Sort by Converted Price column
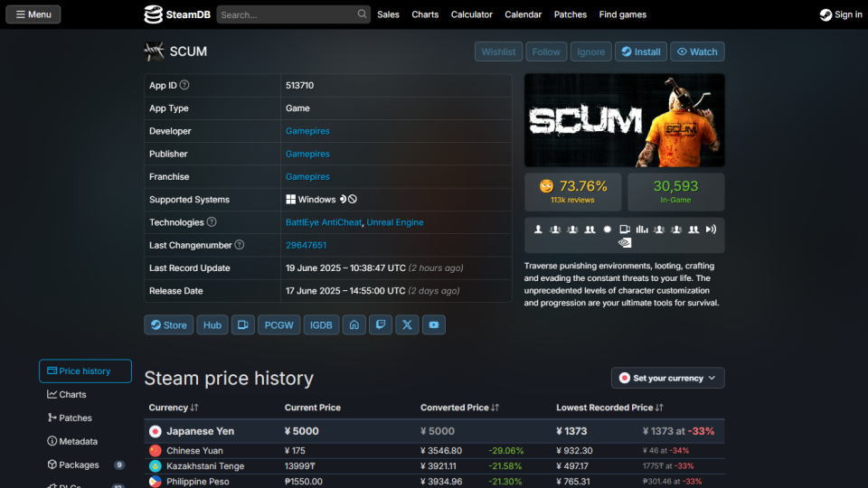The height and width of the screenshot is (488, 868). point(459,408)
